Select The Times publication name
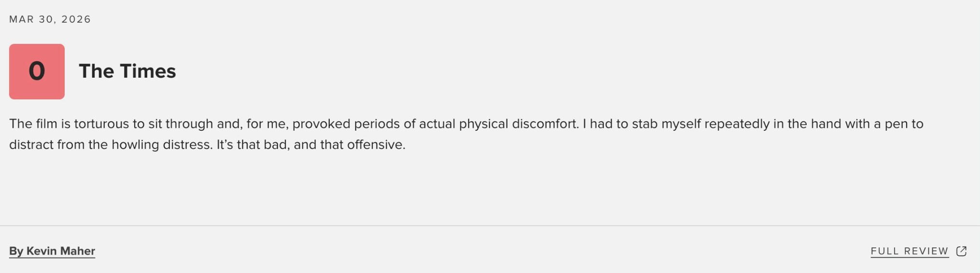Image resolution: width=980 pixels, height=273 pixels. [127, 71]
